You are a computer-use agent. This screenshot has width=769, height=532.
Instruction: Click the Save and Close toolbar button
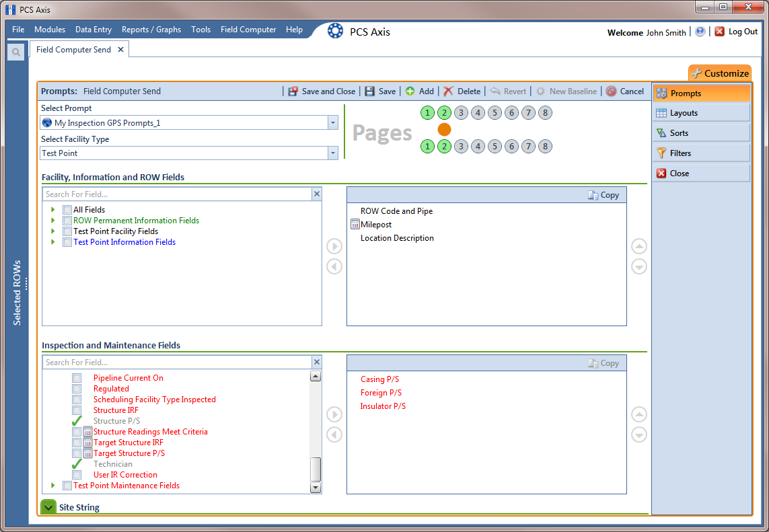[x=322, y=91]
